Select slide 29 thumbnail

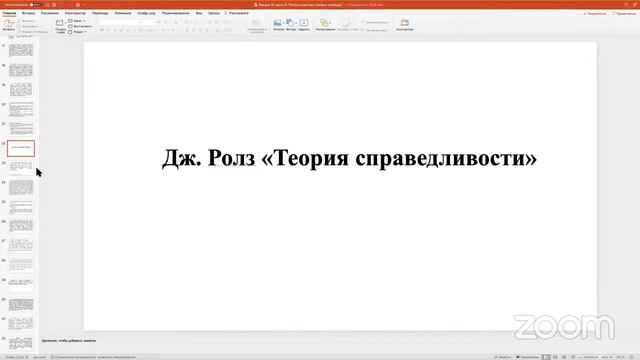(21, 285)
